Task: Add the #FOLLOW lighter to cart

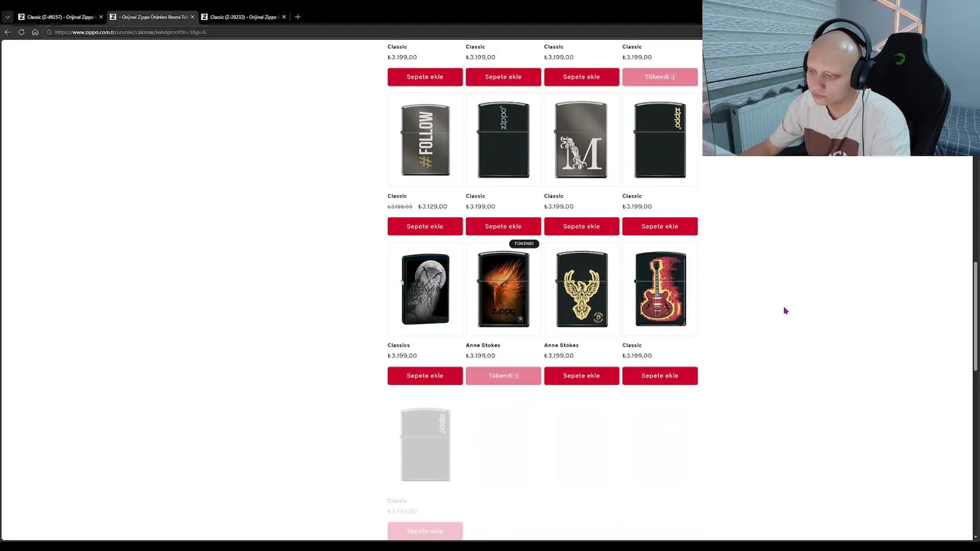Action: click(425, 227)
